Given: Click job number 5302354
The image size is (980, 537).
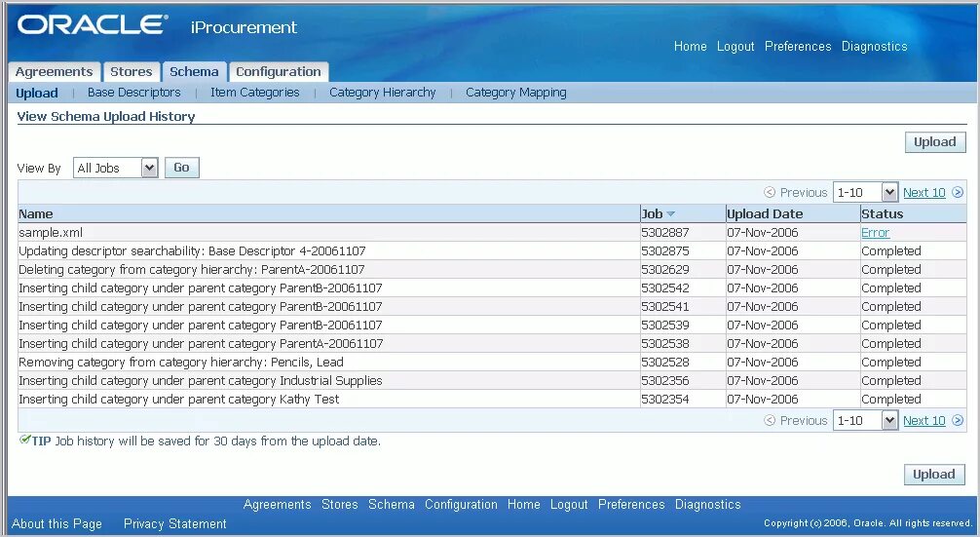Looking at the screenshot, I should (665, 399).
